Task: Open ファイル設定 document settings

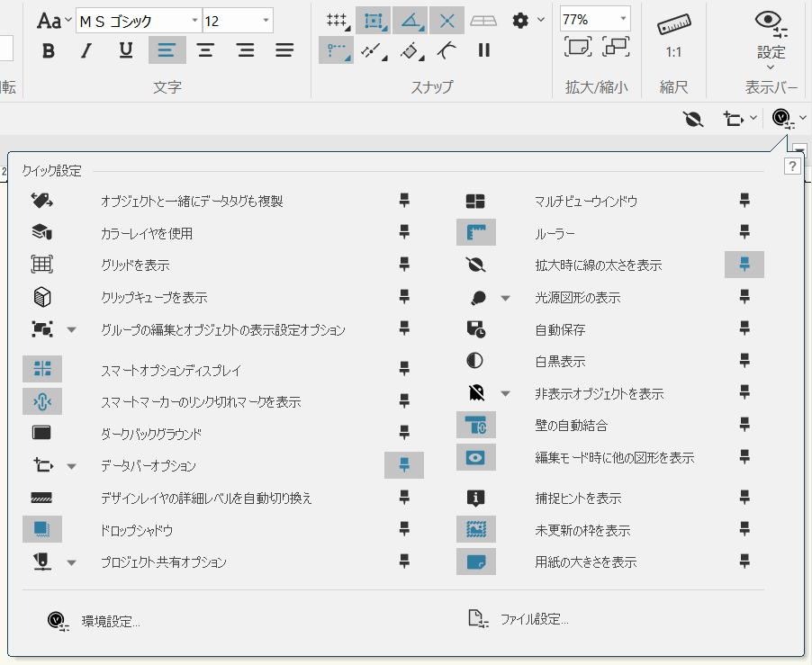Action: click(x=519, y=618)
